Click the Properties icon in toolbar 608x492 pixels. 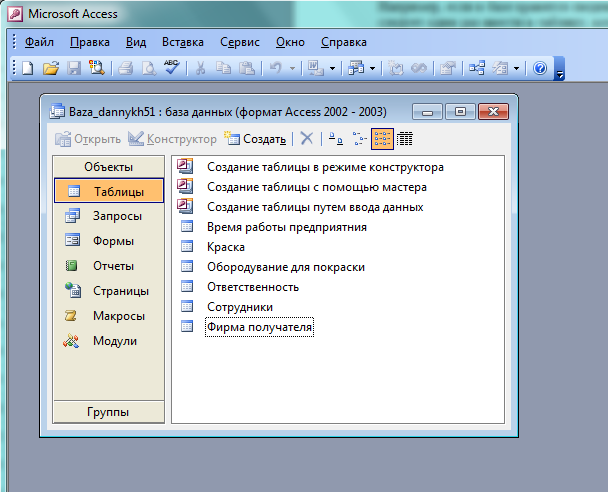pyautogui.click(x=447, y=68)
